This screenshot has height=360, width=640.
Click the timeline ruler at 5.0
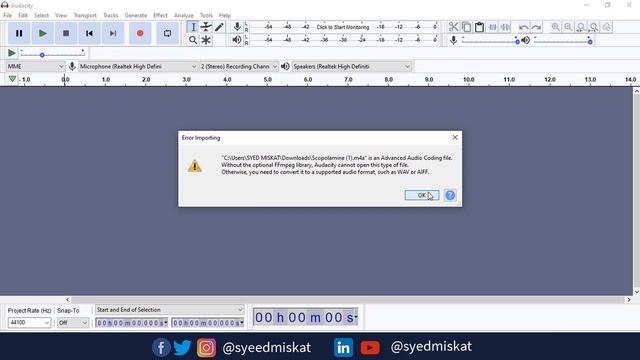pyautogui.click(x=267, y=80)
